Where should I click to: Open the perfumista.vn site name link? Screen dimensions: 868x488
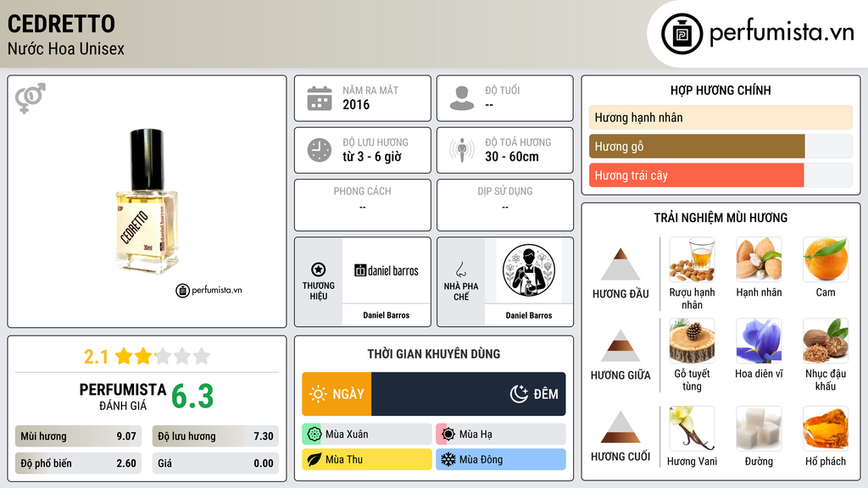coord(782,32)
